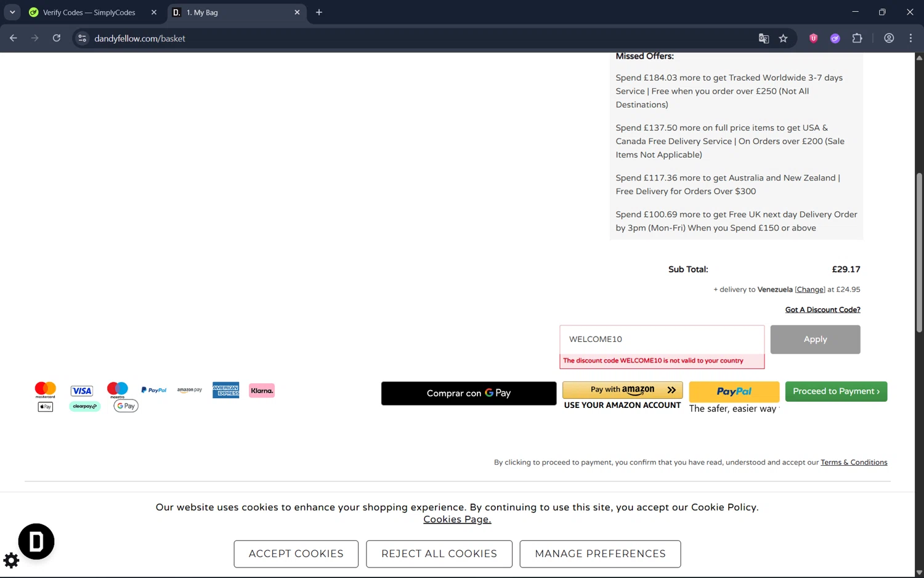Open cookie settings gear icon
The image size is (924, 578).
point(11,561)
